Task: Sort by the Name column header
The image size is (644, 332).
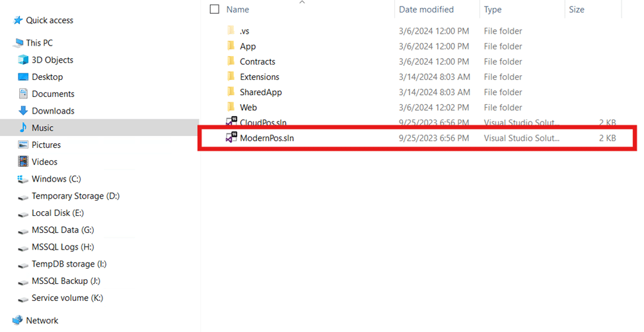Action: pos(238,9)
